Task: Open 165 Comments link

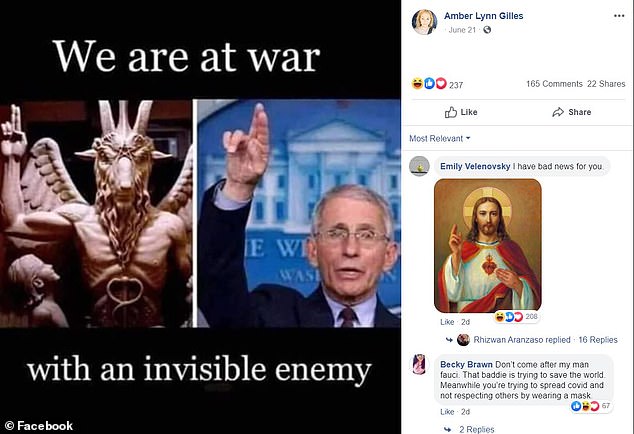Action: click(x=554, y=84)
